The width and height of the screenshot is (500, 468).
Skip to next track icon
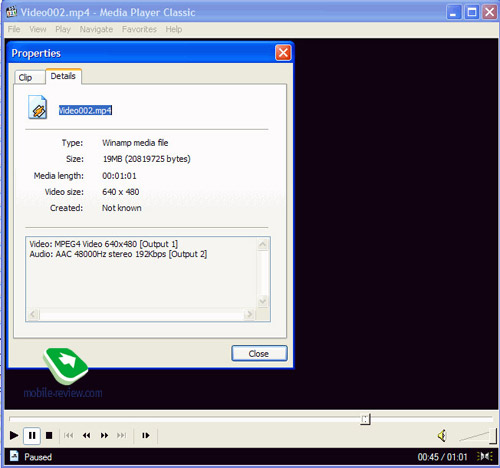pyautogui.click(x=122, y=435)
